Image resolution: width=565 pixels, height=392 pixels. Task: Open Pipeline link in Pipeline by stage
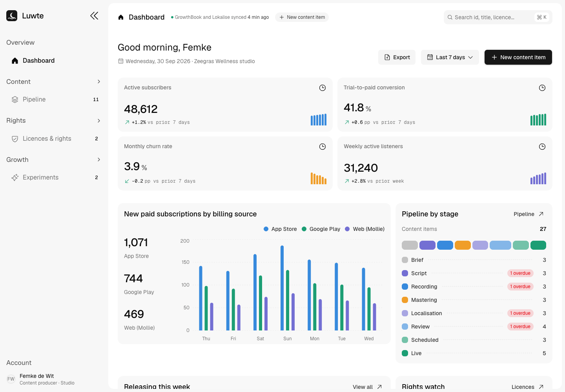coord(529,214)
